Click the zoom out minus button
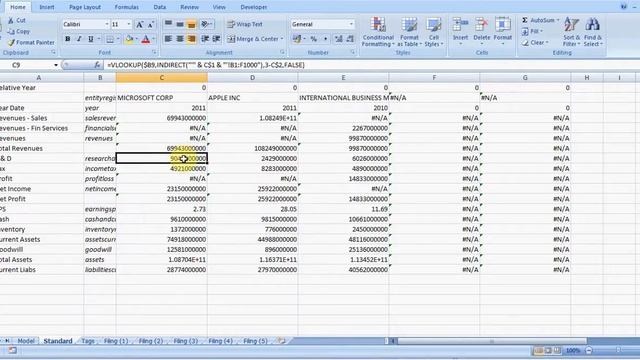 click(589, 350)
